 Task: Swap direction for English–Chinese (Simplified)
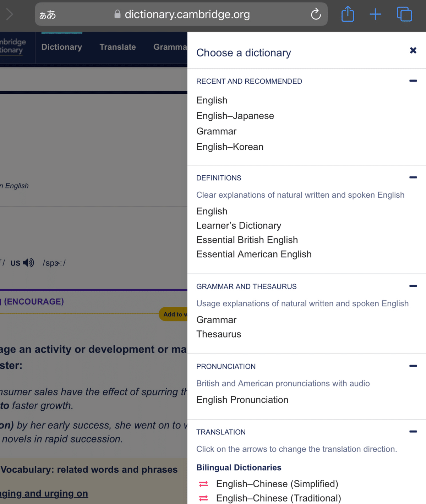pyautogui.click(x=203, y=484)
